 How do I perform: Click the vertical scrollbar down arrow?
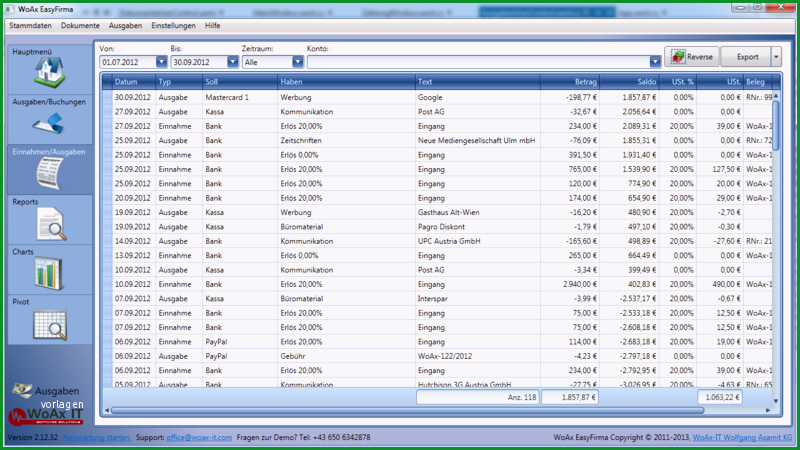[x=776, y=401]
